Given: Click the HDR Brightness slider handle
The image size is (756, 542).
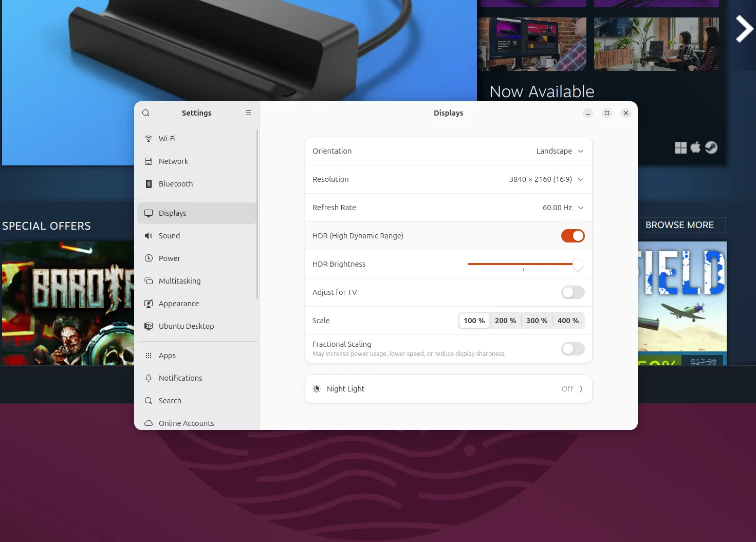Looking at the screenshot, I should click(578, 264).
